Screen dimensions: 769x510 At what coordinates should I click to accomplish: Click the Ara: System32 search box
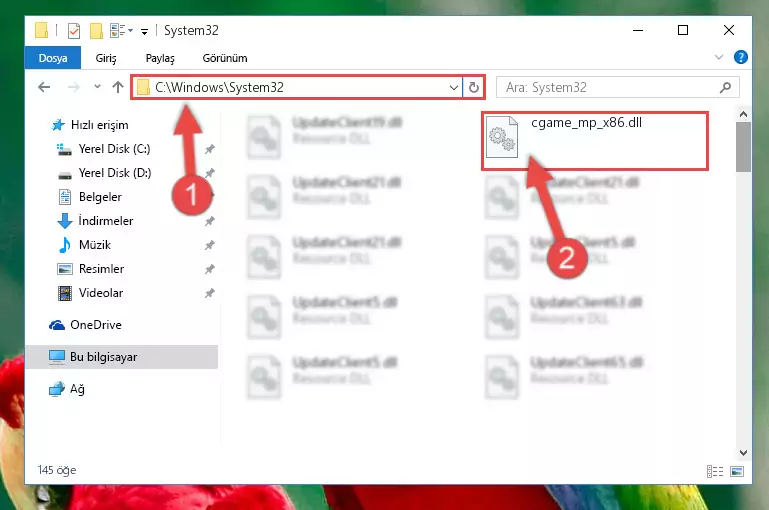click(x=617, y=87)
